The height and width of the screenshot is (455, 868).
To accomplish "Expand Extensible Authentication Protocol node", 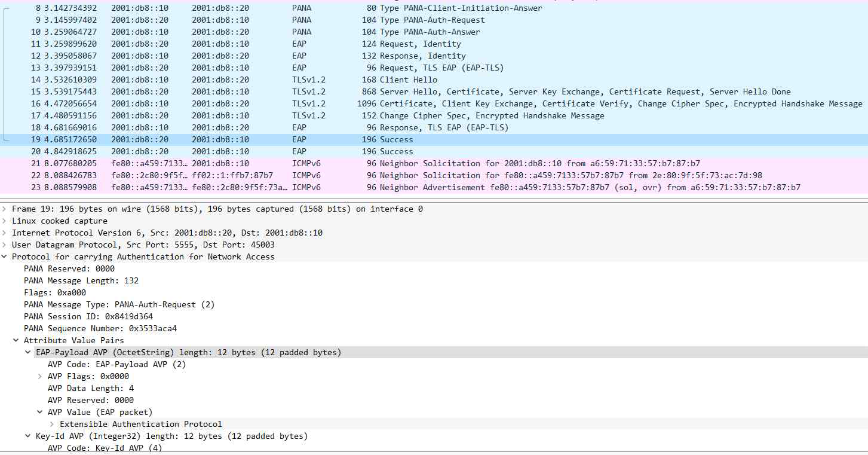I will 52,424.
